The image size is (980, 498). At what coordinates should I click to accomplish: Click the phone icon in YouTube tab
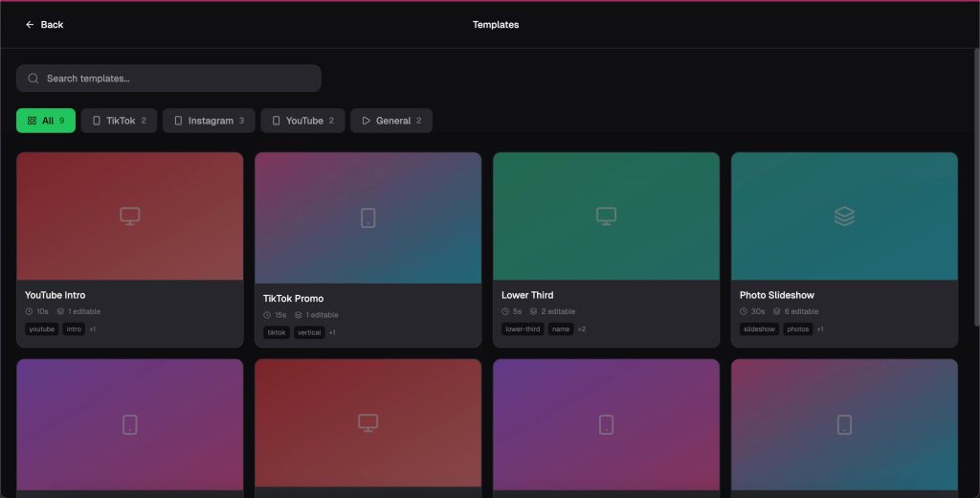pyautogui.click(x=276, y=121)
